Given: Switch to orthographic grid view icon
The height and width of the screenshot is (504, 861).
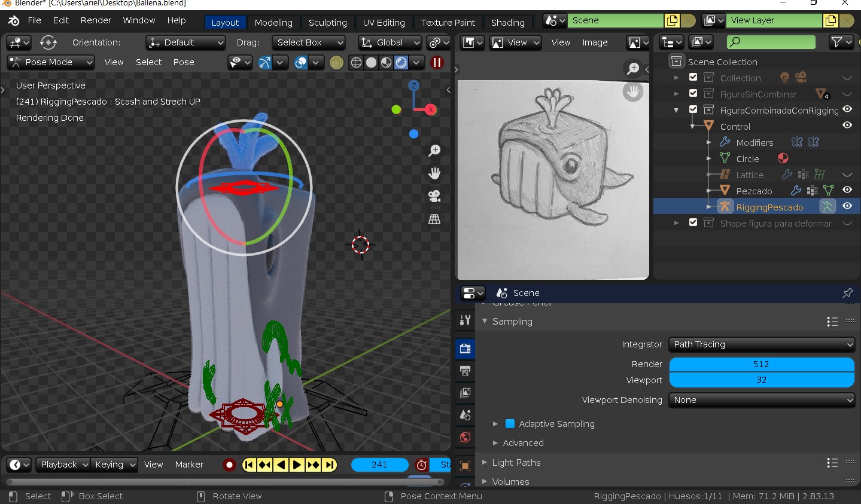Looking at the screenshot, I should tap(434, 219).
